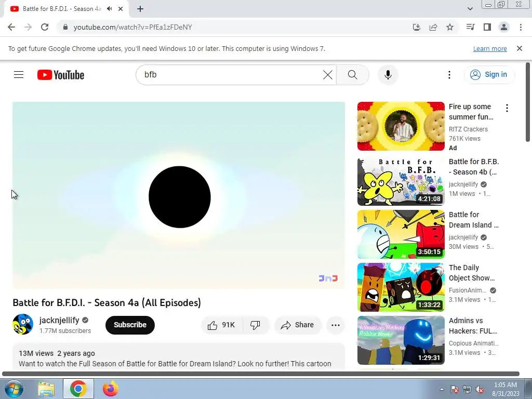The image size is (532, 399).
Task: Open the tab search dropdown chevron
Action: [x=470, y=9]
